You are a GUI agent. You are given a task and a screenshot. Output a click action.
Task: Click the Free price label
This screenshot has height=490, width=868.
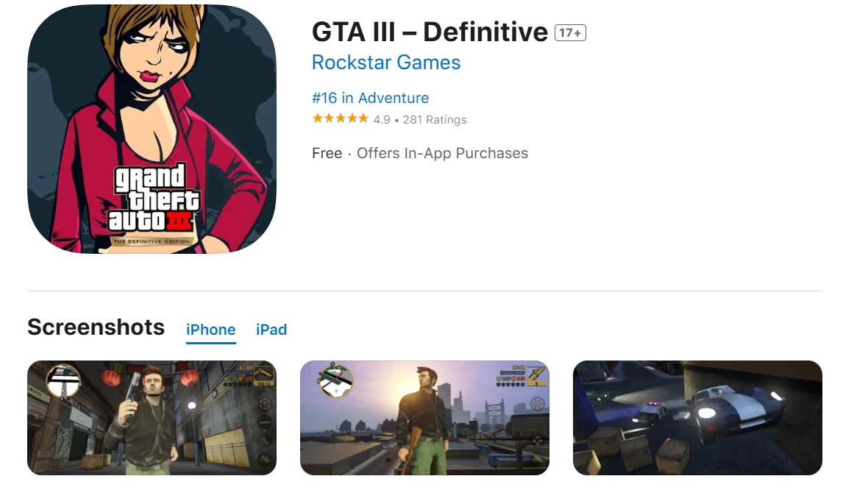pyautogui.click(x=327, y=153)
